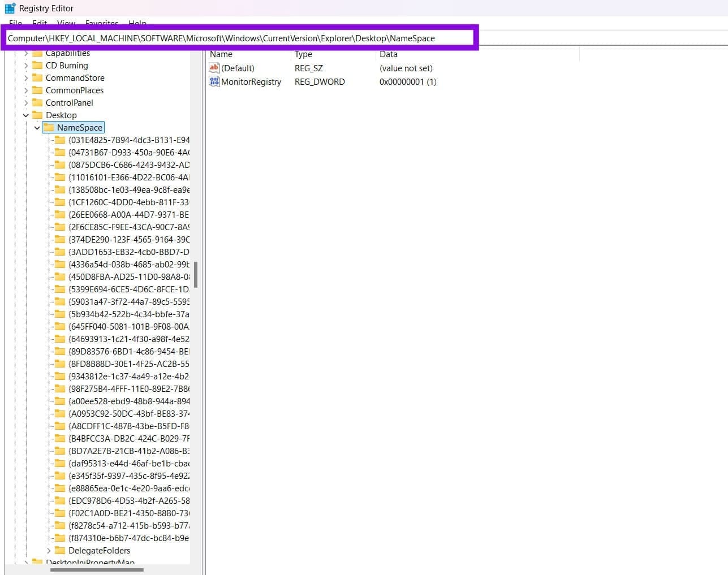
Task: Select the {64693913-1c21 tree key
Action: click(x=128, y=339)
